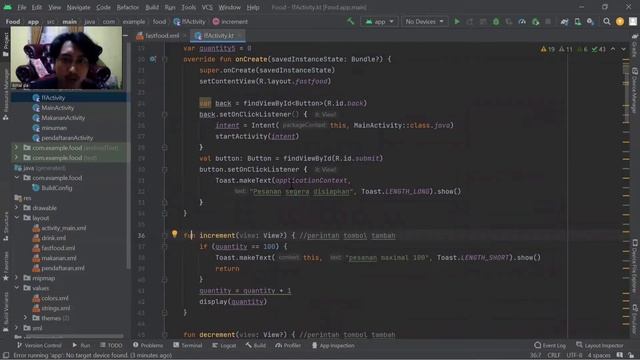Open the Logcat tool window

click(x=224, y=345)
